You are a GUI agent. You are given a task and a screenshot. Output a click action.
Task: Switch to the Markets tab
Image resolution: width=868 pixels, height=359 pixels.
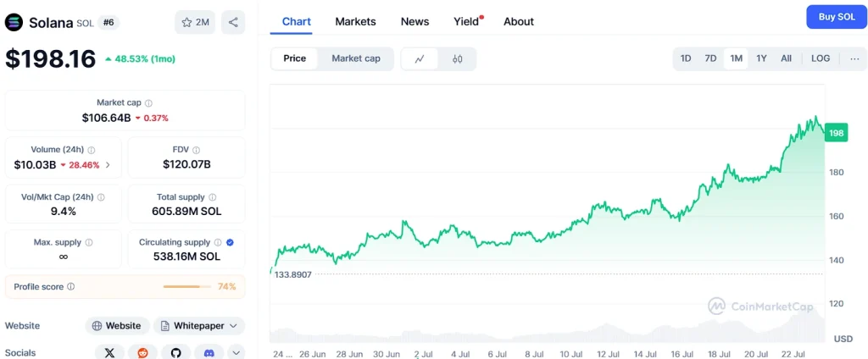pyautogui.click(x=355, y=21)
